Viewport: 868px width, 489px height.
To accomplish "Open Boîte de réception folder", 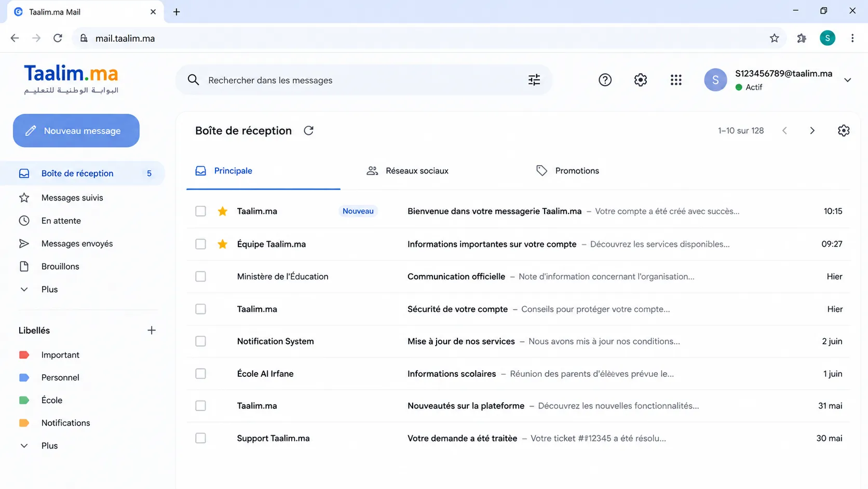I will (x=83, y=174).
